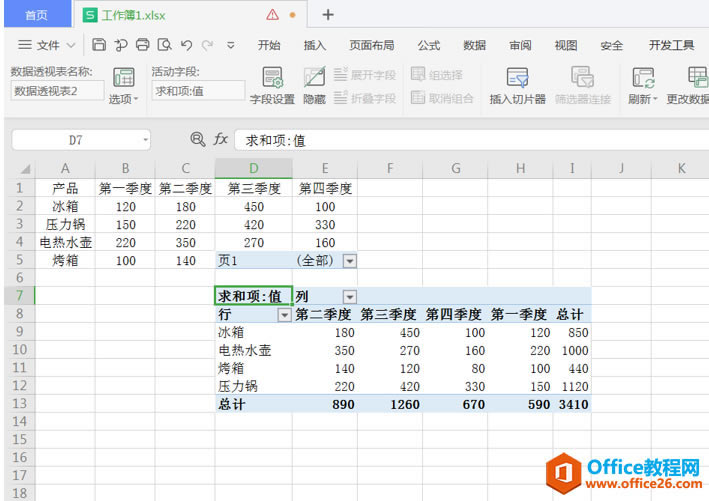This screenshot has height=501, width=709.
Task: Switch to the 视图 tab
Action: coord(566,45)
